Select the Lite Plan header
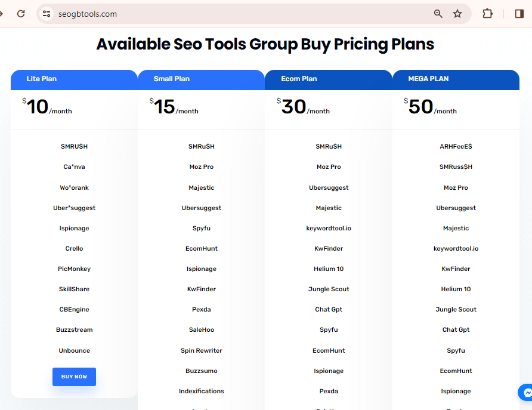Screen dimensions: 532x410 click(x=74, y=80)
